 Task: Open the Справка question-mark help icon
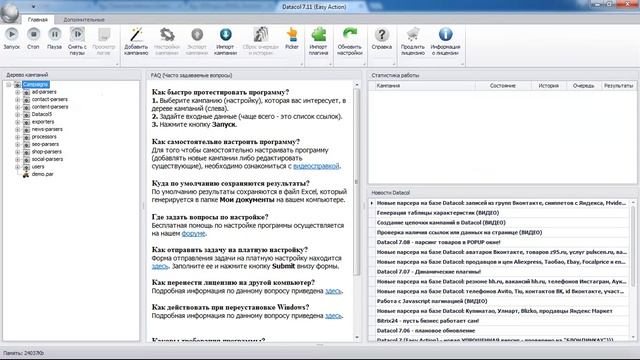pyautogui.click(x=382, y=34)
